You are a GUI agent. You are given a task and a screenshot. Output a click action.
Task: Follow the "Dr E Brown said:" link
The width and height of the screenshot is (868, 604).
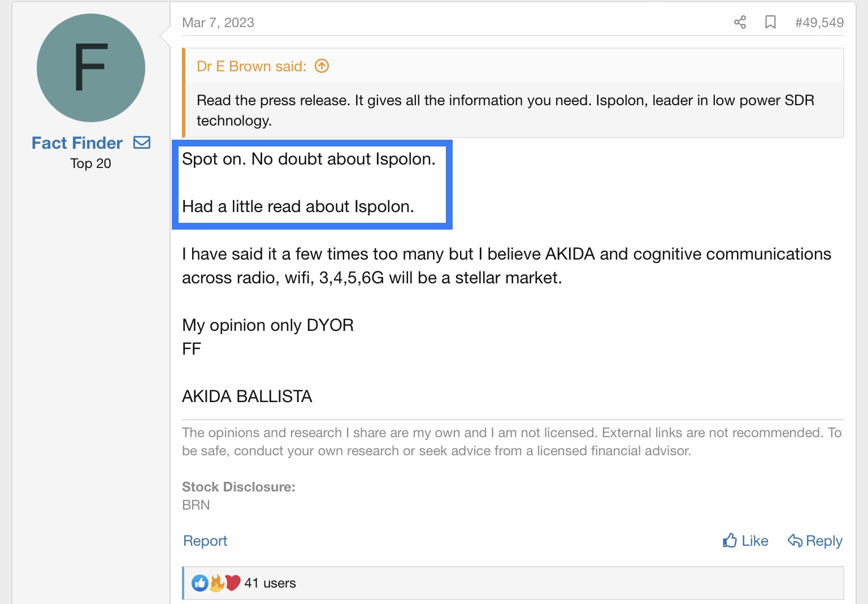tap(251, 66)
